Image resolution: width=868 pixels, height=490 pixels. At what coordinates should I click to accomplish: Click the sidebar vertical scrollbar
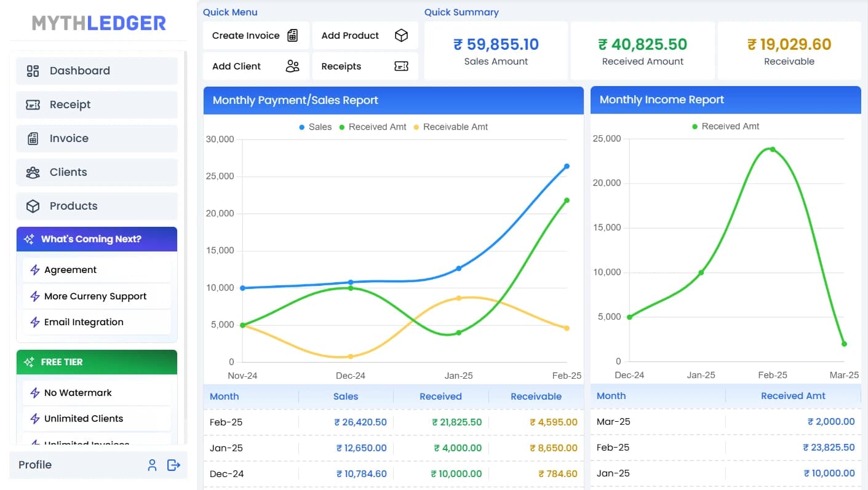click(x=185, y=246)
